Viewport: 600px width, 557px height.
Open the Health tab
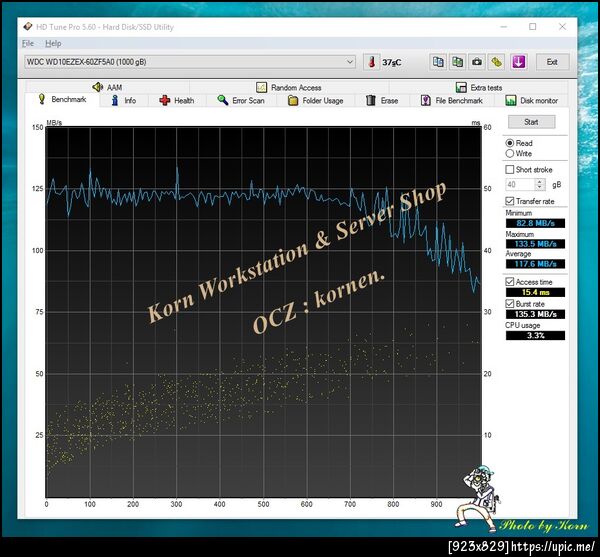coord(177,101)
